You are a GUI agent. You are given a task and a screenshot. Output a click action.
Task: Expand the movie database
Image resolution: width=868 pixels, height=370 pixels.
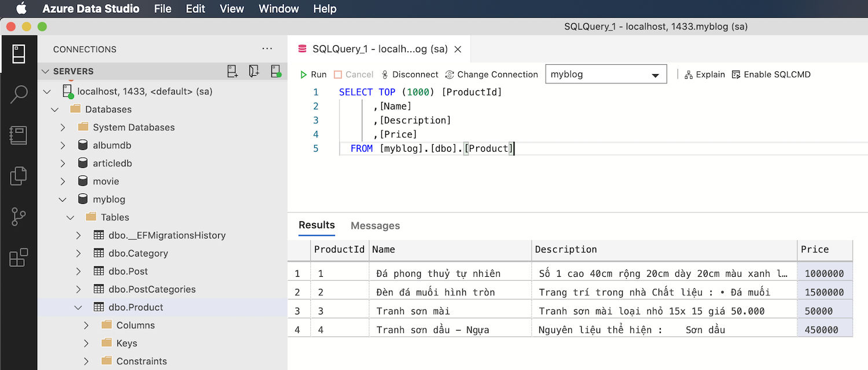tap(63, 181)
